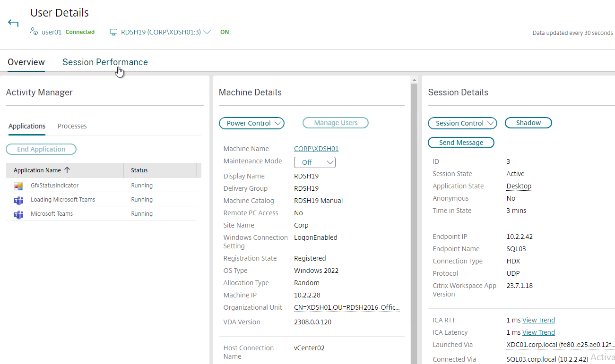This screenshot has height=364, width=615.
Task: Click the Endpoint IP value 10.2.2.42
Action: 520,237
